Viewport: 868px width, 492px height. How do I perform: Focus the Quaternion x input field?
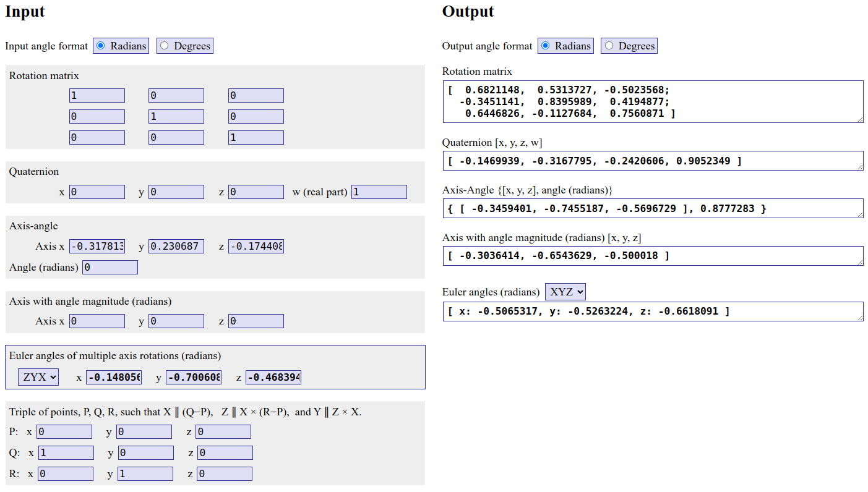pos(97,192)
